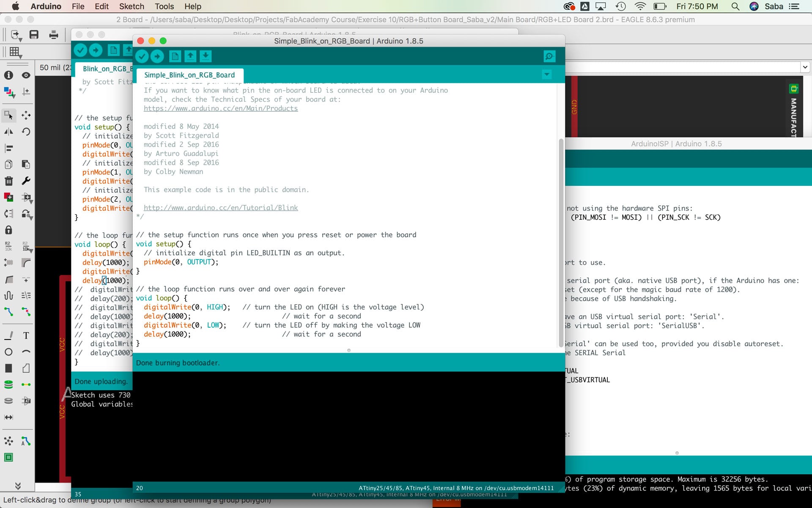Screen dimensions: 812x508
Task: Open tab options dropdown arrow in Simple_Blink window
Action: pos(547,75)
